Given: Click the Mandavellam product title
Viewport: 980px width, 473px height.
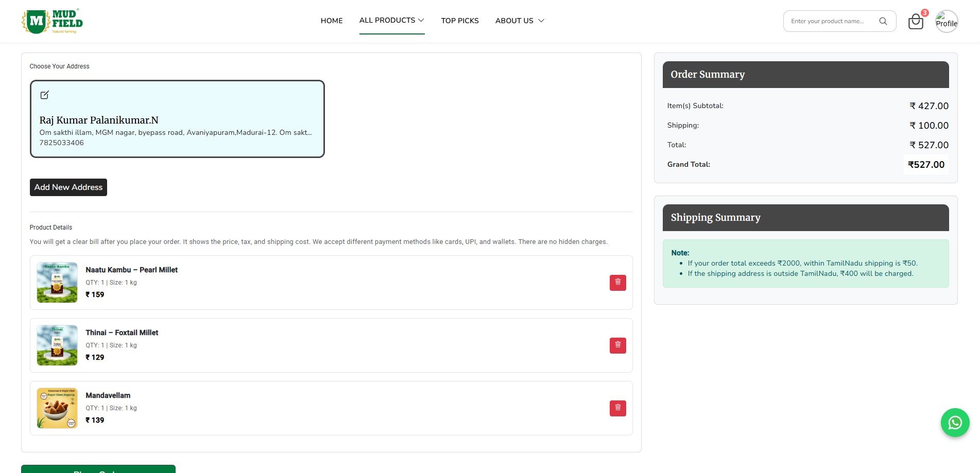Looking at the screenshot, I should tap(108, 395).
